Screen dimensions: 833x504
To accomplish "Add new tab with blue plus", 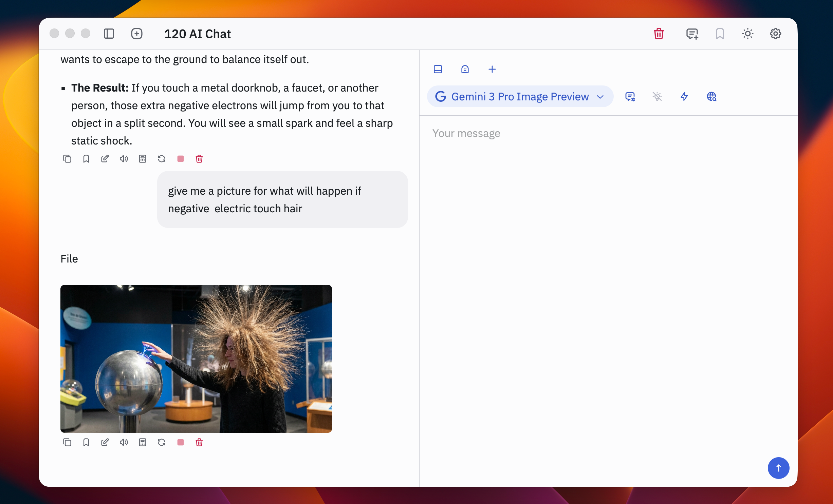I will pos(492,69).
